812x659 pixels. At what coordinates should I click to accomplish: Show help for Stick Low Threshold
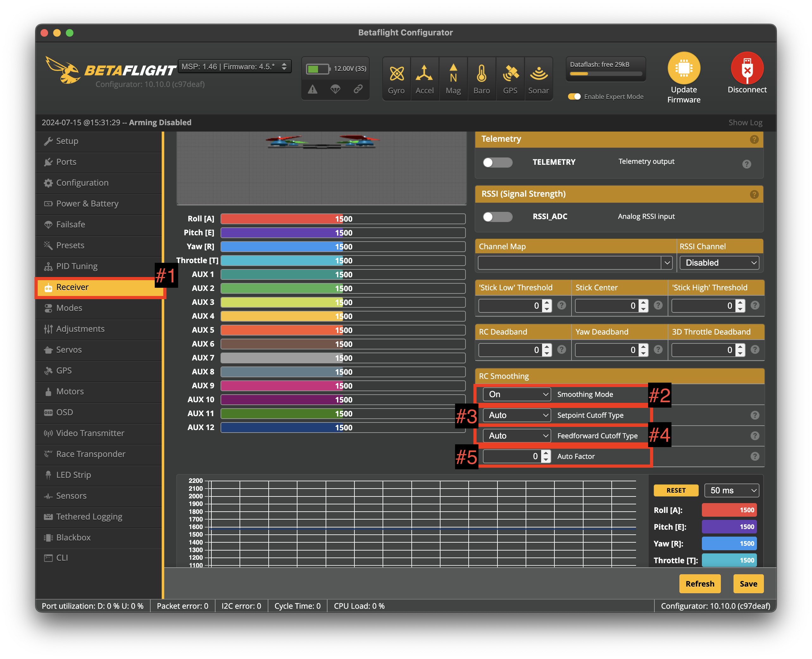pyautogui.click(x=561, y=305)
